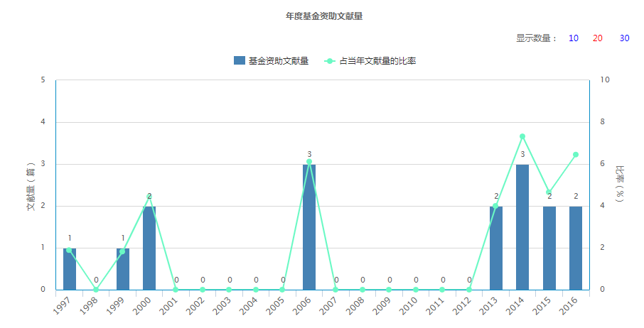Click the green line marker in legend
This screenshot has height=328, width=644.
(x=329, y=61)
